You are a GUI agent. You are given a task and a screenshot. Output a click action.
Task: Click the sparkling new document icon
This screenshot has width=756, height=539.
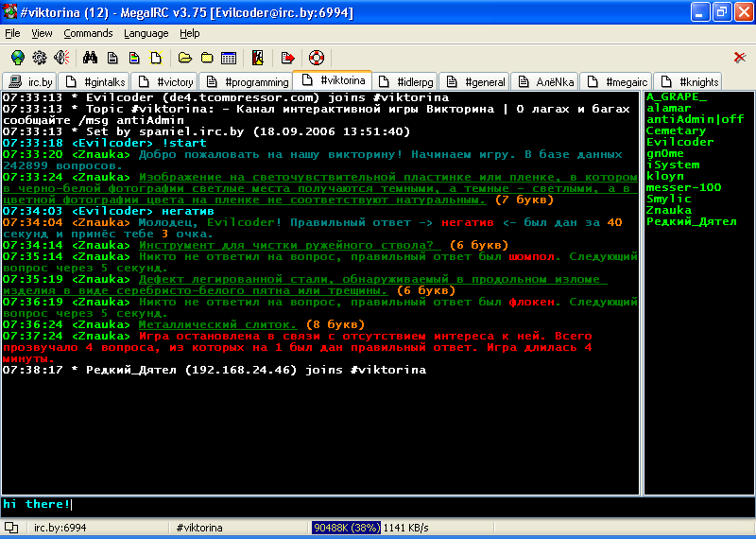(x=157, y=58)
